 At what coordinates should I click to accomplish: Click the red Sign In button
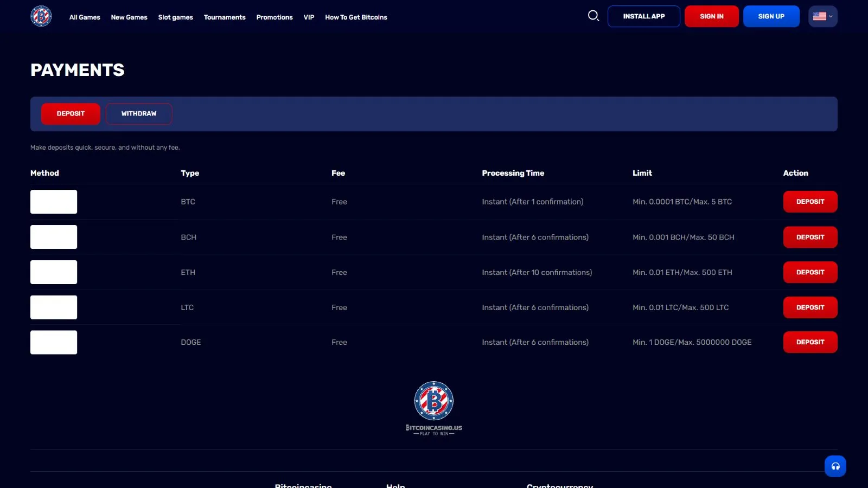click(x=711, y=16)
